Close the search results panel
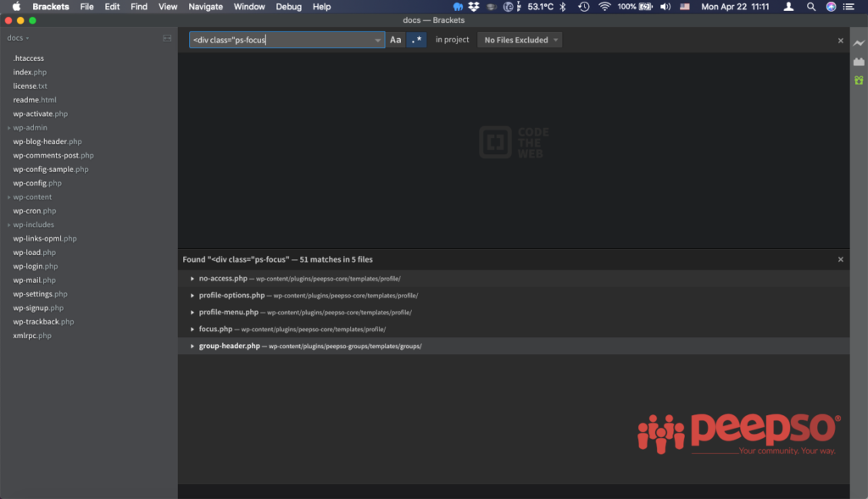868x499 pixels. 841,259
